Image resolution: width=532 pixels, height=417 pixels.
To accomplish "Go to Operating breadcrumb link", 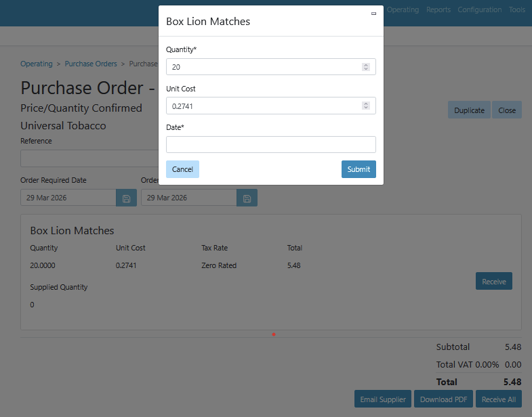I will [x=37, y=64].
